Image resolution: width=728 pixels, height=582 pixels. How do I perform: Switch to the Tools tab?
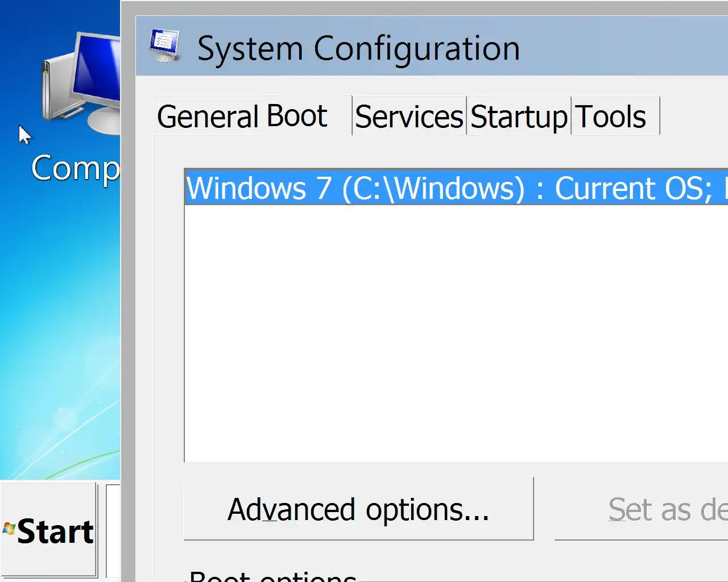pyautogui.click(x=615, y=117)
